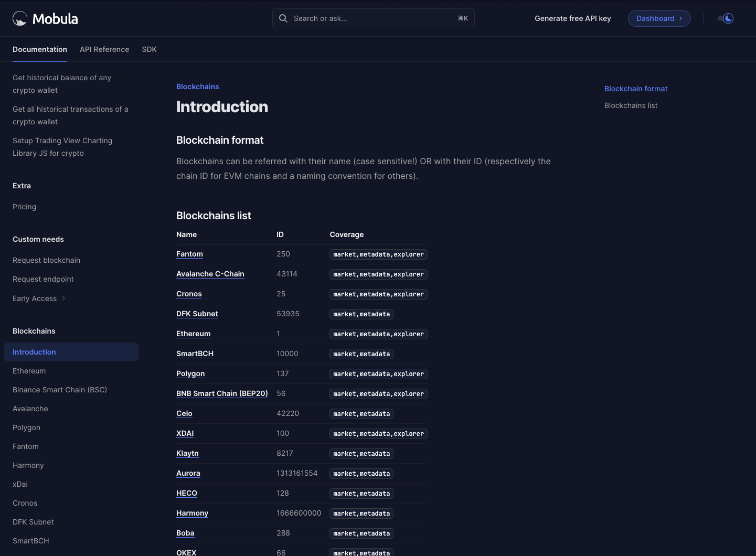Image resolution: width=756 pixels, height=556 pixels.
Task: Select Introduction in sidebar
Action: click(x=71, y=352)
